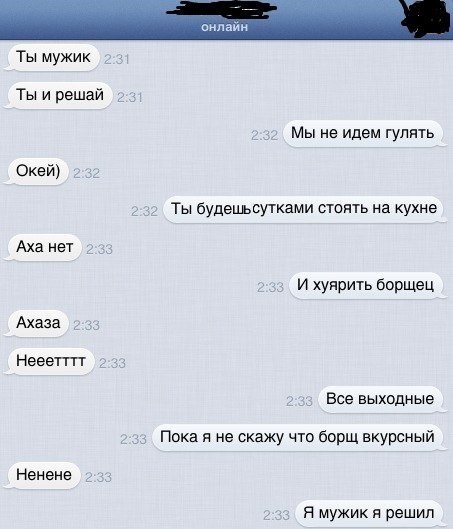The image size is (453, 529).
Task: Tap the scribbled-out contact name in header
Action: coord(222,9)
